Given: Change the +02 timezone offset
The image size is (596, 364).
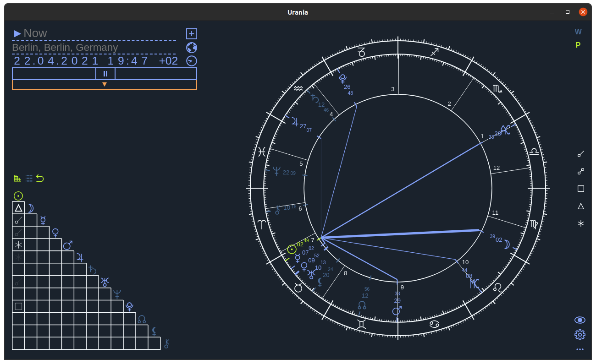Looking at the screenshot, I should point(168,61).
